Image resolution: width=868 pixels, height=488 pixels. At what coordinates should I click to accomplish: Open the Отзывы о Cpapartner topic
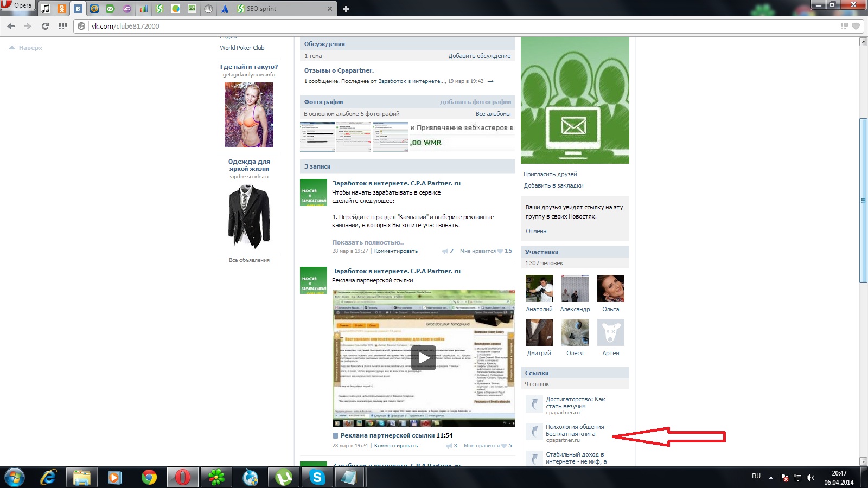pyautogui.click(x=339, y=70)
